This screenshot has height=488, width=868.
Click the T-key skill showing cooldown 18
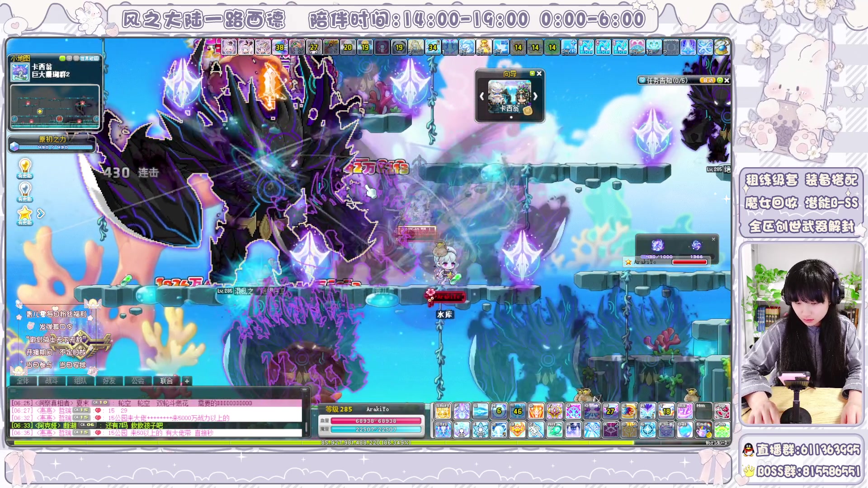click(x=666, y=411)
